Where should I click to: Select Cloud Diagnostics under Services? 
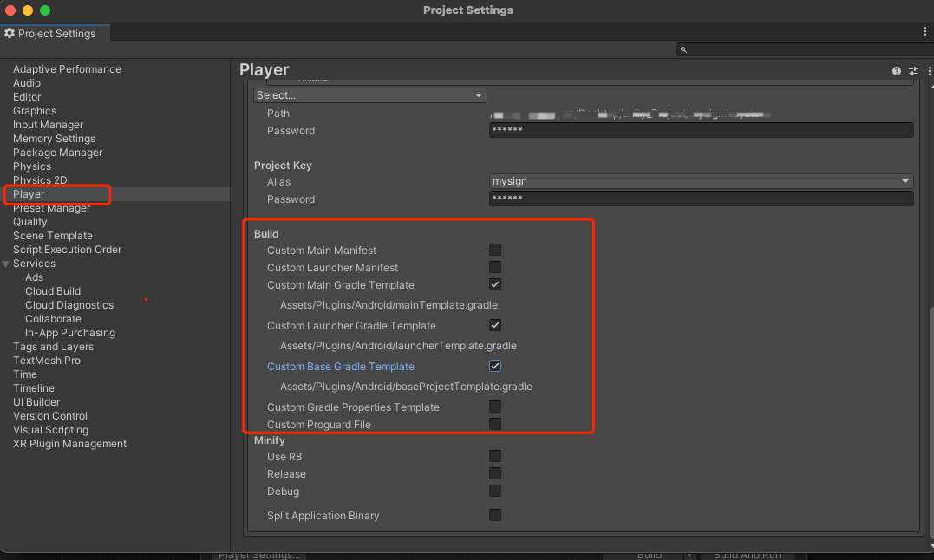tap(69, 304)
